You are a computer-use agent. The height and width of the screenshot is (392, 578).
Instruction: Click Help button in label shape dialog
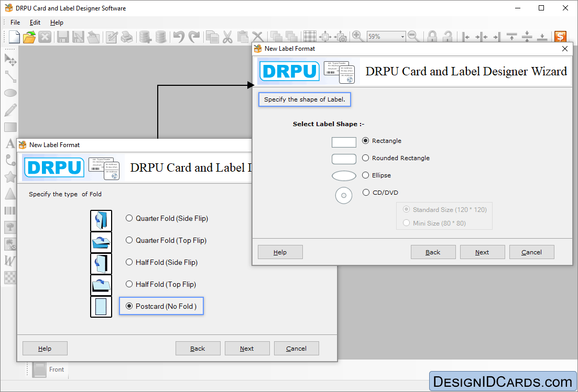(x=280, y=252)
